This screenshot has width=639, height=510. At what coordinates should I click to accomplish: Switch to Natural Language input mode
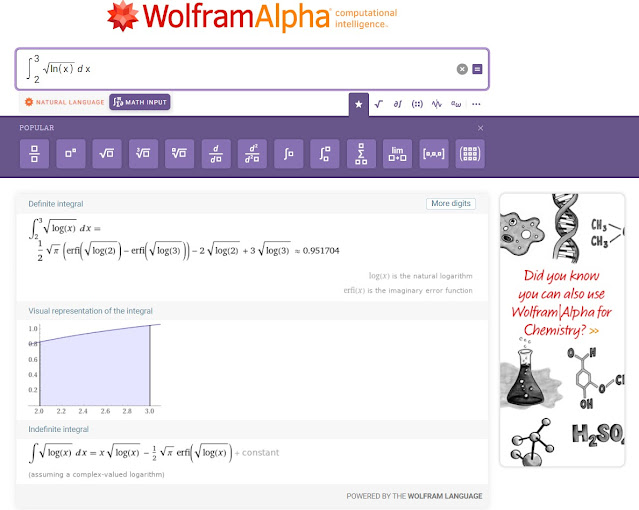(64, 102)
